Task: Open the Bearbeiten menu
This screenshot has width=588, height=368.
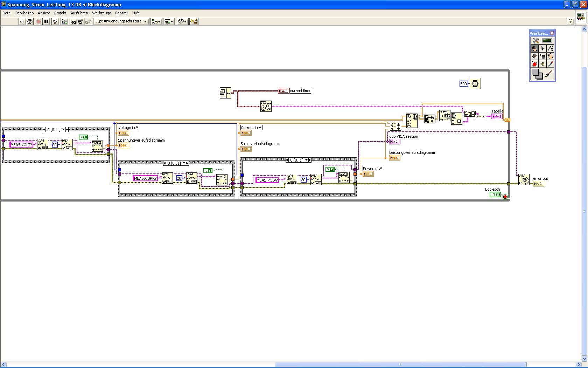Action: tap(24, 13)
